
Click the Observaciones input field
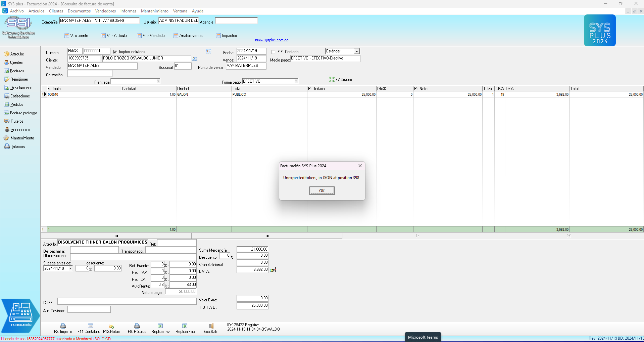pos(133,257)
